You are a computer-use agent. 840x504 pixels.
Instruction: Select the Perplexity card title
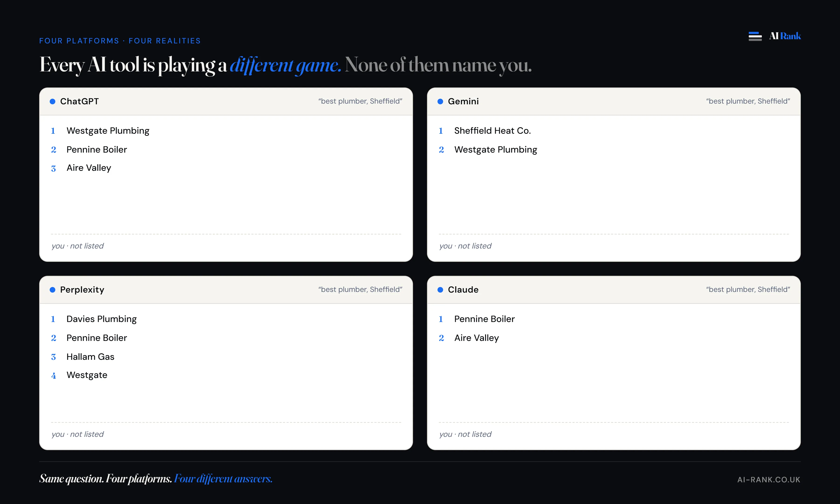pos(82,290)
